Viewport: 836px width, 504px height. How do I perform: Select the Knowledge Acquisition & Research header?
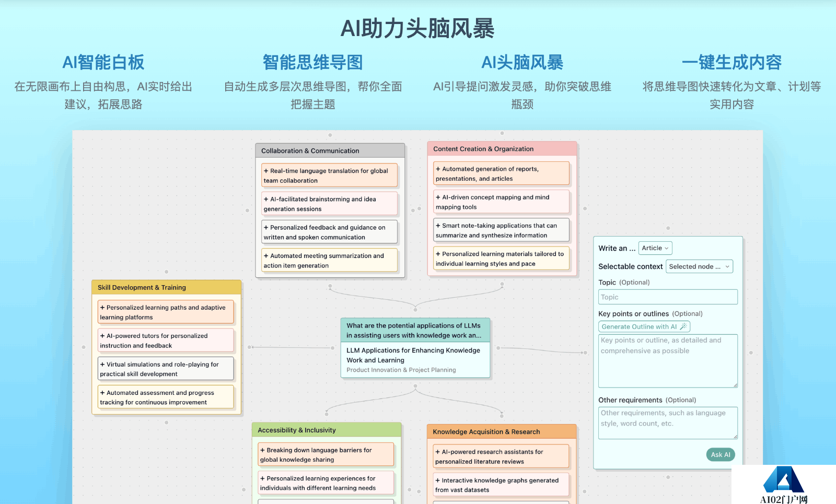[x=502, y=432]
